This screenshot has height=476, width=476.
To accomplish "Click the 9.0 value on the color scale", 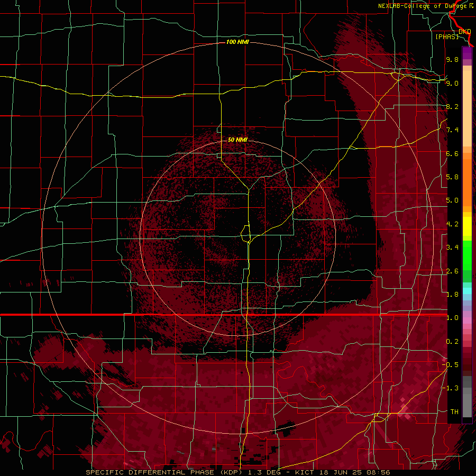I will pyautogui.click(x=452, y=83).
